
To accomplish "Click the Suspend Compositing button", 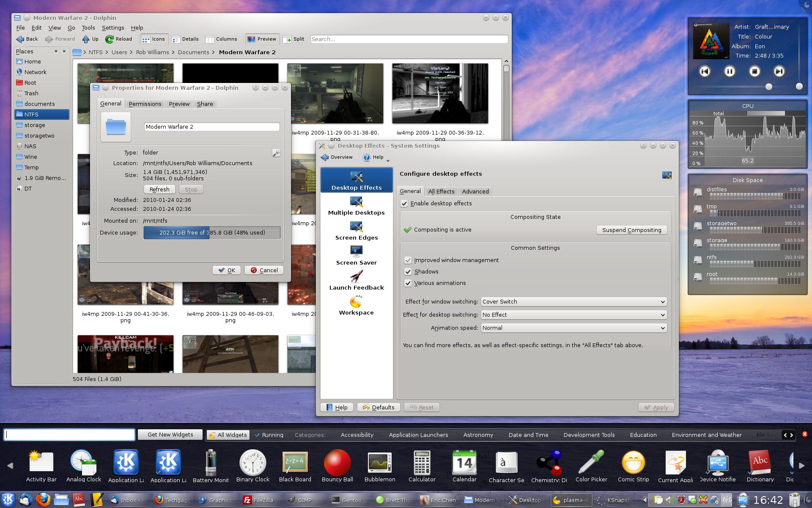I will (x=631, y=230).
